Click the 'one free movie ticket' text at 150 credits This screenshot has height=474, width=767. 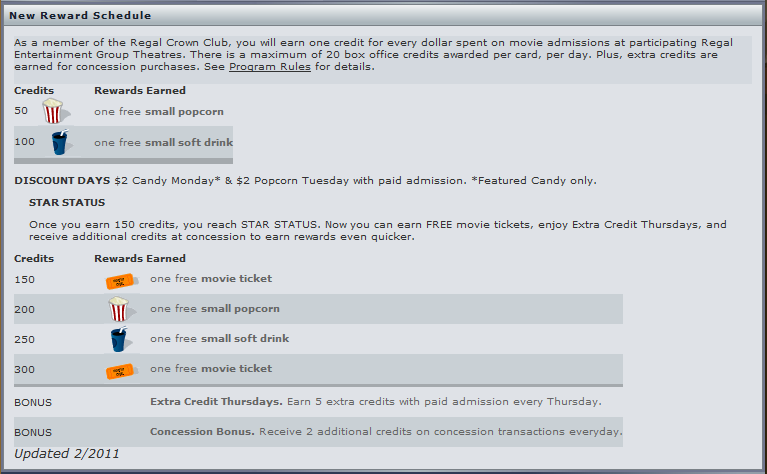click(211, 278)
